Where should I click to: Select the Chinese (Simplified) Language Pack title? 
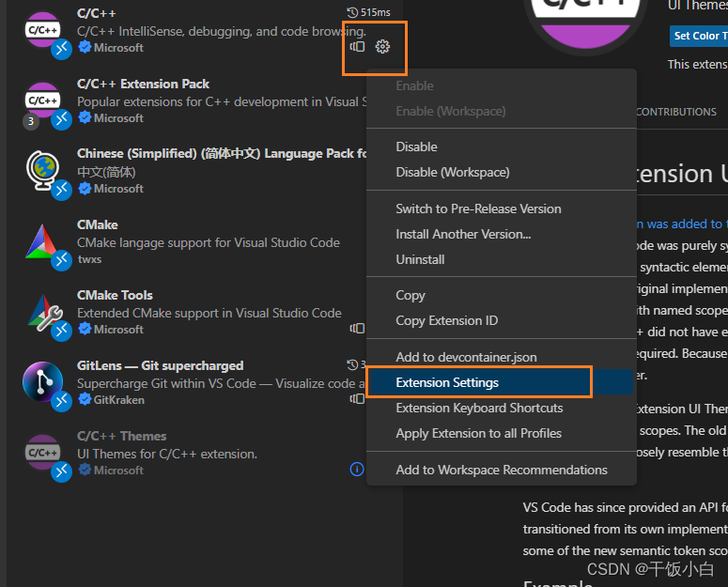(x=222, y=154)
